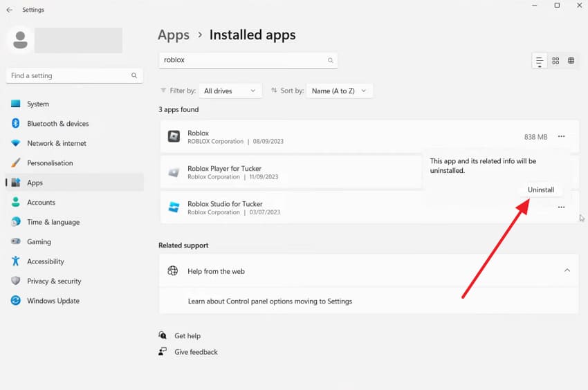This screenshot has height=390, width=588.
Task: Click the Apps breadcrumb link
Action: pyautogui.click(x=173, y=35)
